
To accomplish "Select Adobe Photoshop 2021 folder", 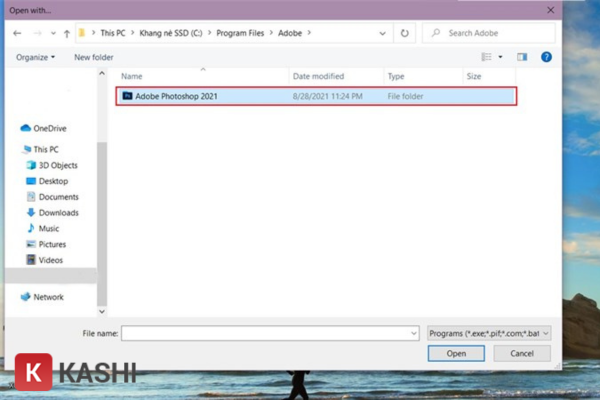I will 316,96.
